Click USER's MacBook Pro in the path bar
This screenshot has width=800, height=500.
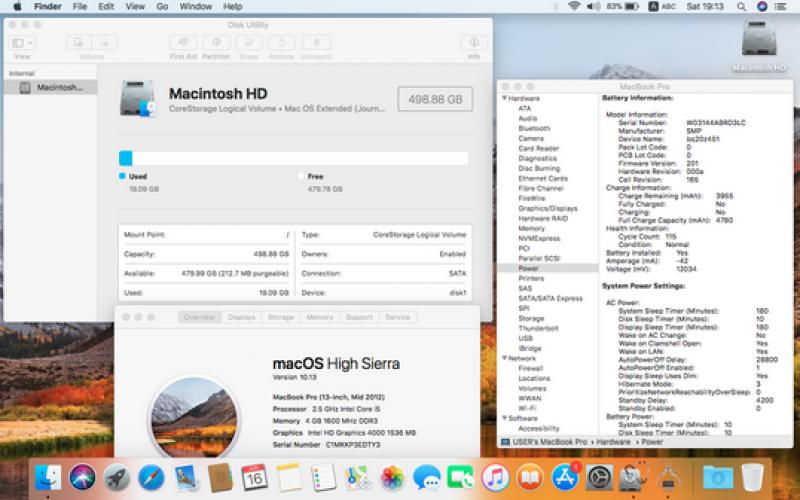coord(544,442)
